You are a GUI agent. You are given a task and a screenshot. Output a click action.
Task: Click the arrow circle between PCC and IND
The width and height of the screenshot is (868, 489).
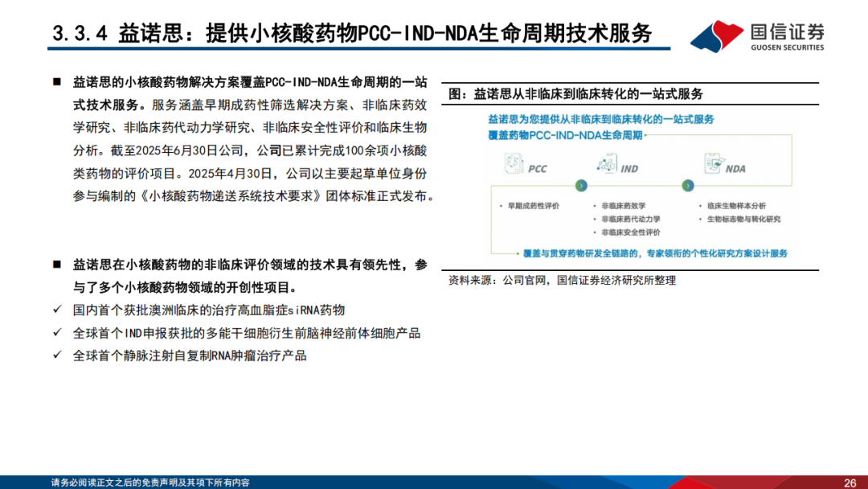581,186
